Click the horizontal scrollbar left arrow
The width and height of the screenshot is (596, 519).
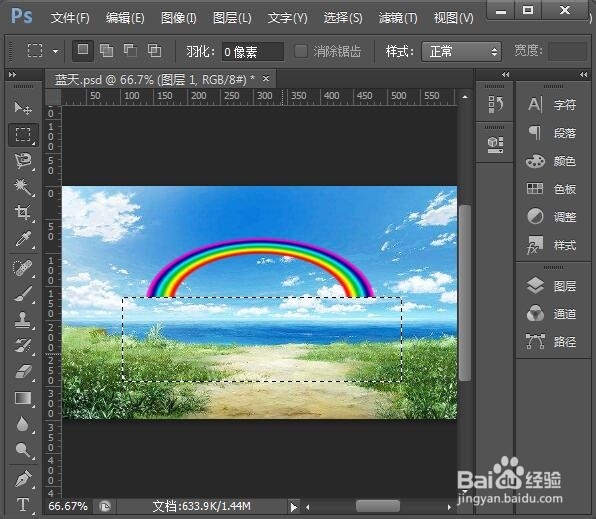tap(308, 507)
